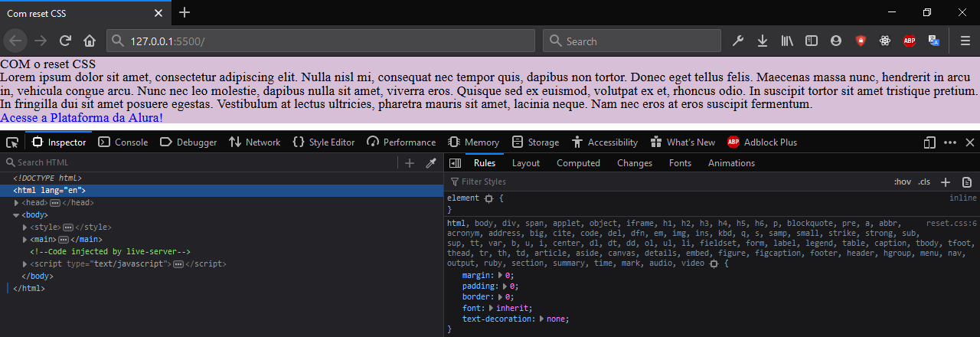The image size is (980, 337).
Task: Reload the current page
Action: [x=66, y=41]
